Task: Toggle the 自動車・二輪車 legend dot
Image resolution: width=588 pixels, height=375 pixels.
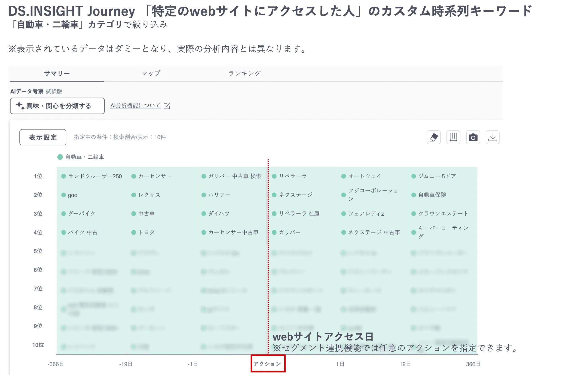Action: (x=60, y=157)
